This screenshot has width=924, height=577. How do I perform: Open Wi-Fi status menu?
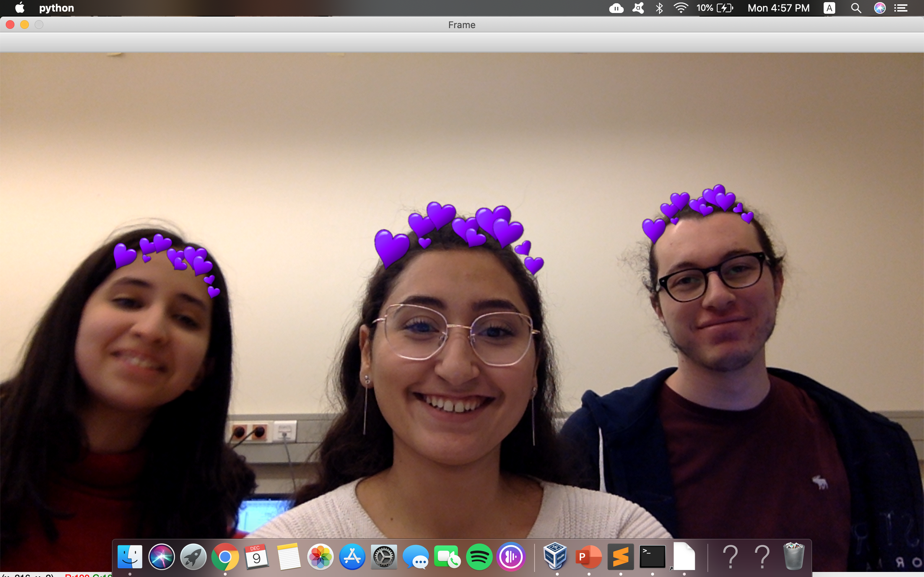[x=680, y=8]
